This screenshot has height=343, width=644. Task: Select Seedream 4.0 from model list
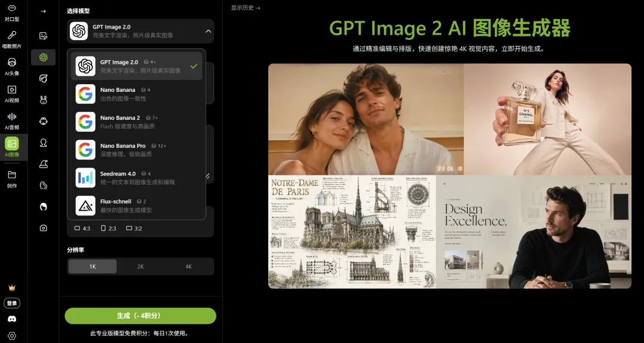click(137, 177)
